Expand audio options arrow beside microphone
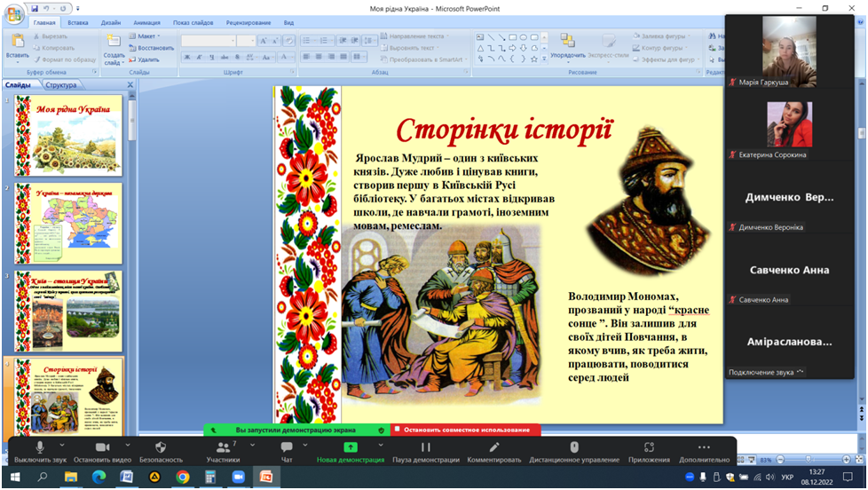Image resolution: width=868 pixels, height=490 pixels. [x=62, y=445]
